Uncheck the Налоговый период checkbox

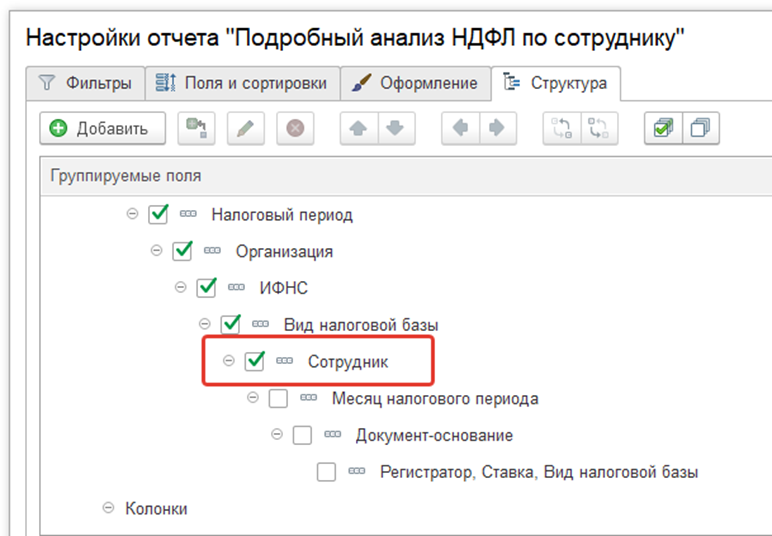tap(158, 215)
